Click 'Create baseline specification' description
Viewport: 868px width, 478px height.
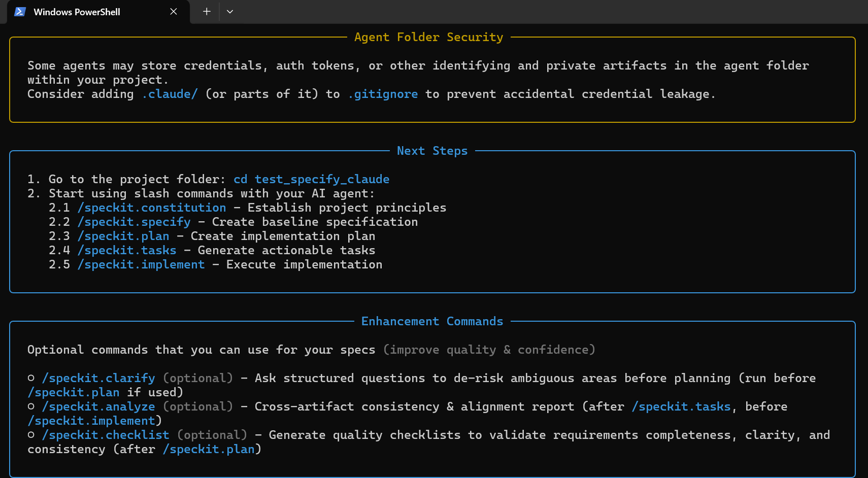(315, 222)
